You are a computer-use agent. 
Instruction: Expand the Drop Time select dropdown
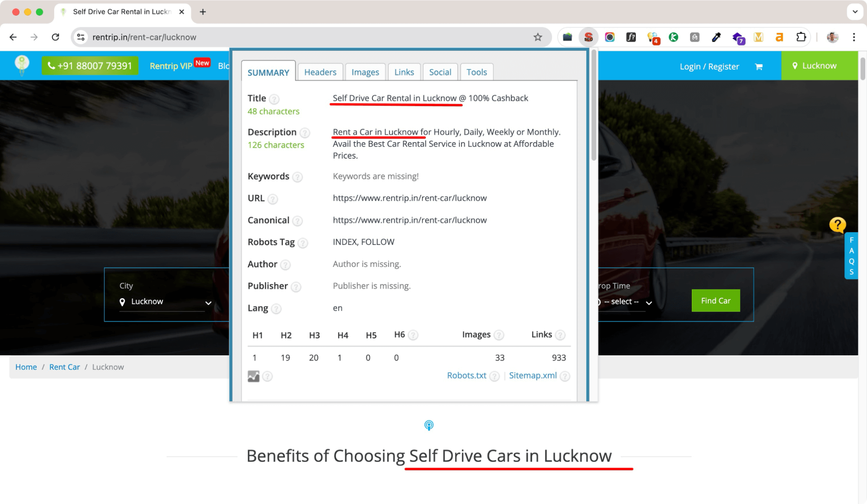[x=625, y=302]
